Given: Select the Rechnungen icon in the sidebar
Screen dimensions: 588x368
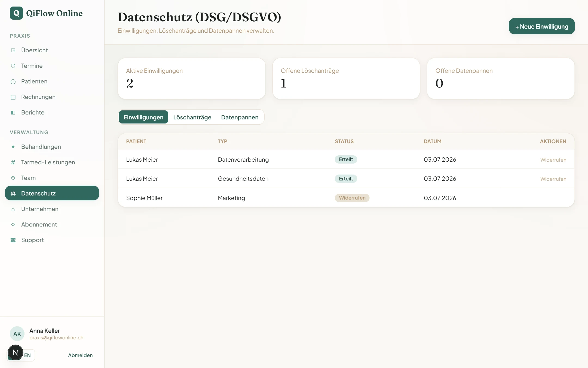Looking at the screenshot, I should coord(13,97).
